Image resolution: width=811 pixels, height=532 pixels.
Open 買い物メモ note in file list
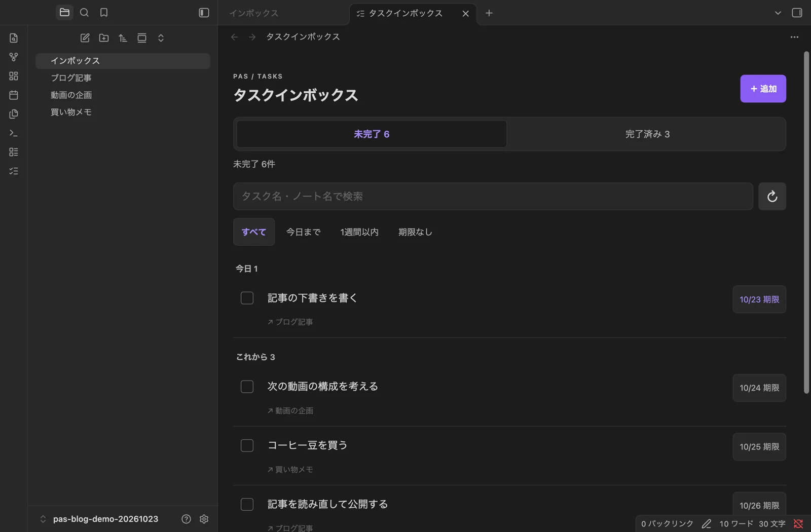pyautogui.click(x=123, y=112)
